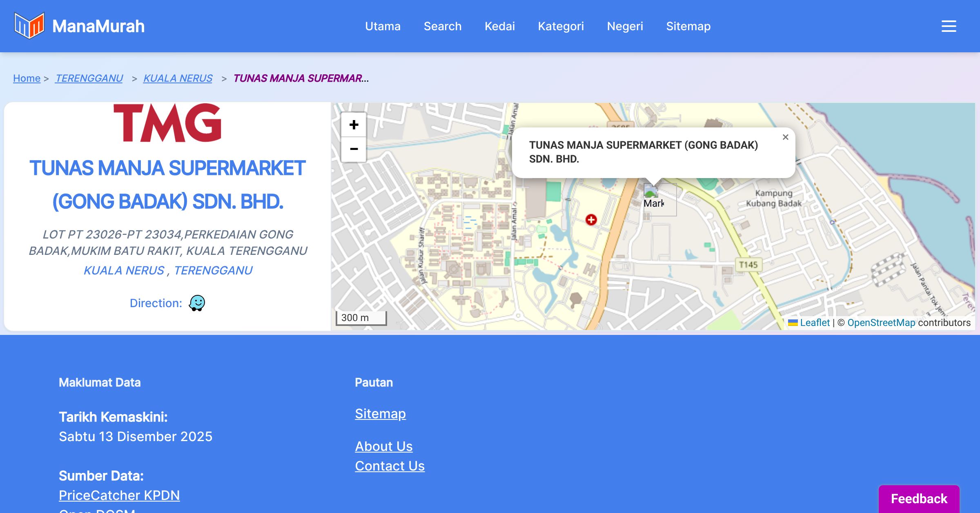Screen dimensions: 980x513
Task: Go to the Search page
Action: point(442,26)
